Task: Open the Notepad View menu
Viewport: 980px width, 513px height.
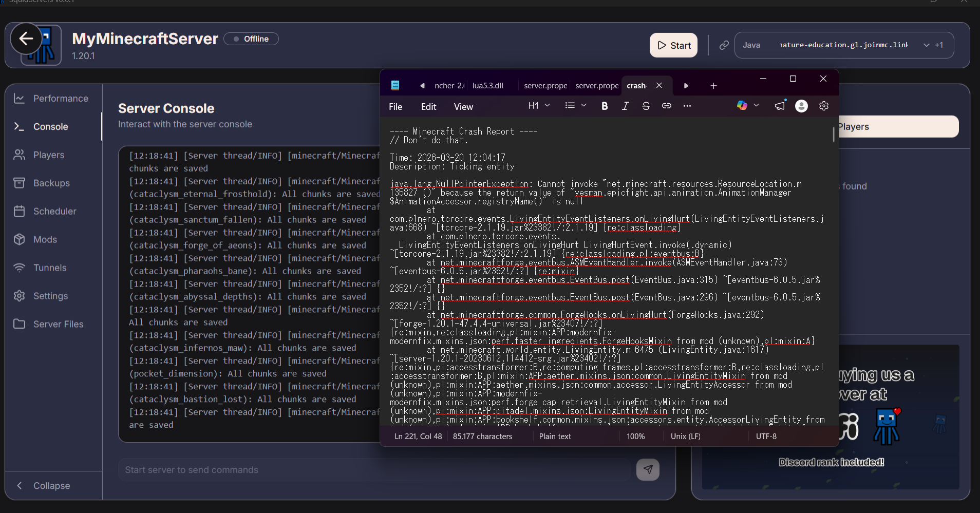Action: [463, 106]
